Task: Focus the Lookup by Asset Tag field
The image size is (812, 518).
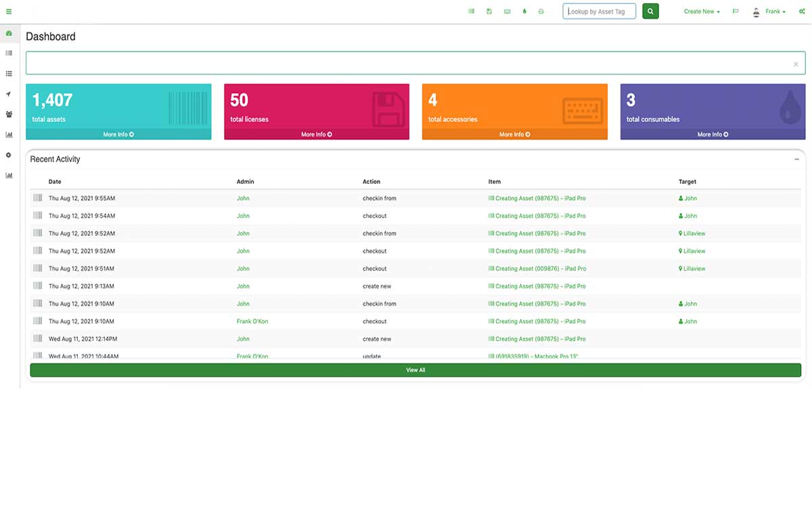Action: 599,11
